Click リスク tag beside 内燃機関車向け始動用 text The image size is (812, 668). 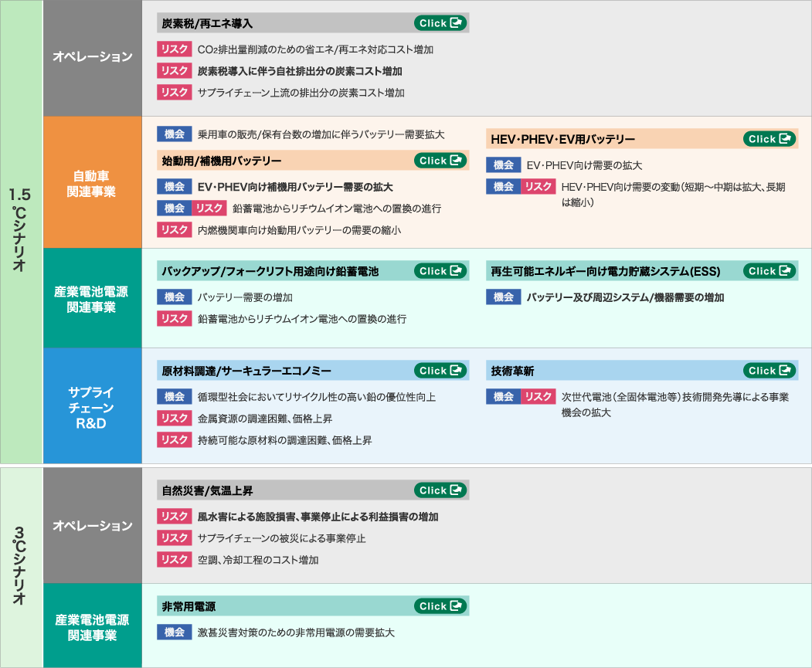pyautogui.click(x=175, y=230)
